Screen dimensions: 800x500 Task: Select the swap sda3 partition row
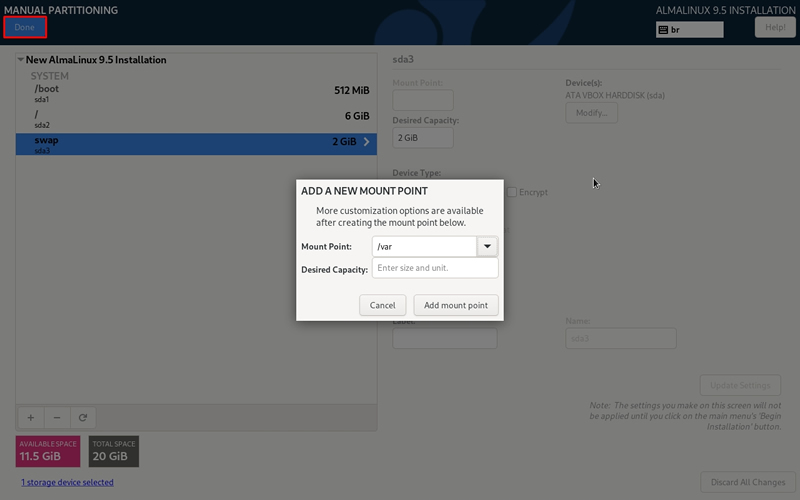[x=196, y=144]
